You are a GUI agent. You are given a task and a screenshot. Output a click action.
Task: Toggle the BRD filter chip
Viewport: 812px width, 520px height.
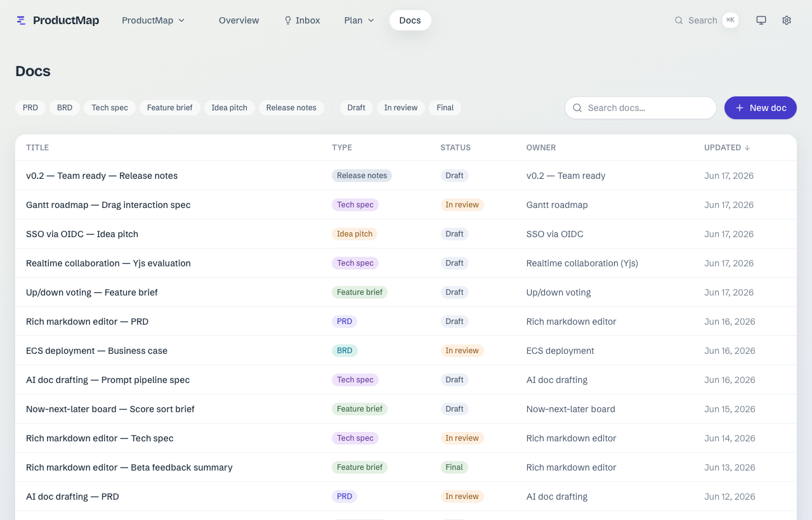[x=65, y=108]
